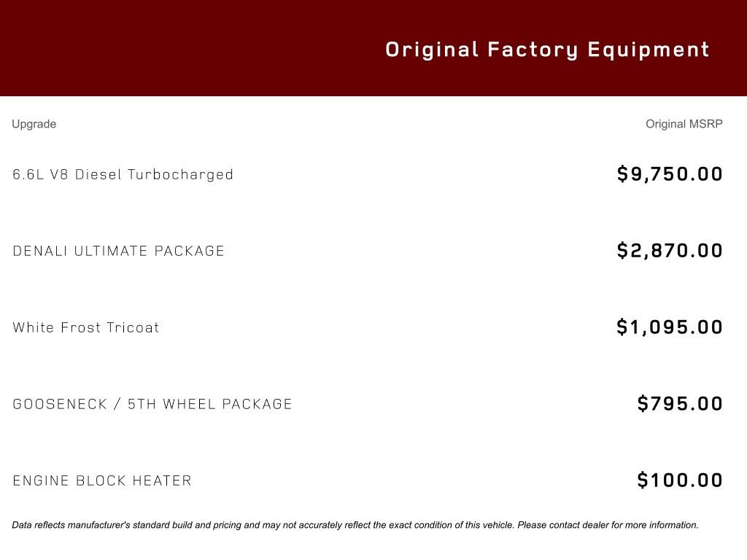Click the word "Original" in the banner heading

point(432,50)
